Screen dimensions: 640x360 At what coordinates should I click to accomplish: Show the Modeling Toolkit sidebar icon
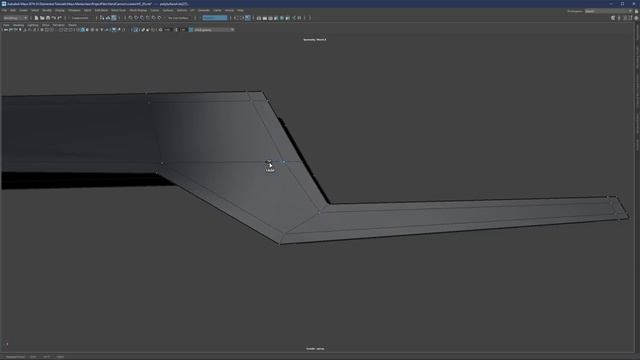[613, 18]
